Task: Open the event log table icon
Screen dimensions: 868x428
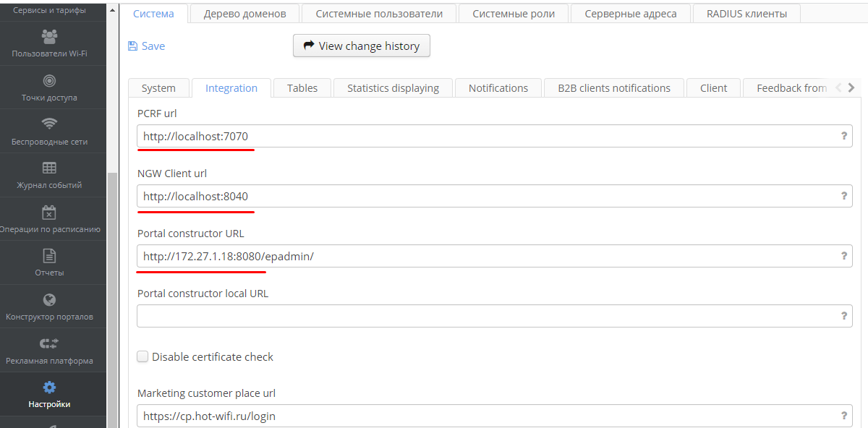Action: [x=49, y=168]
